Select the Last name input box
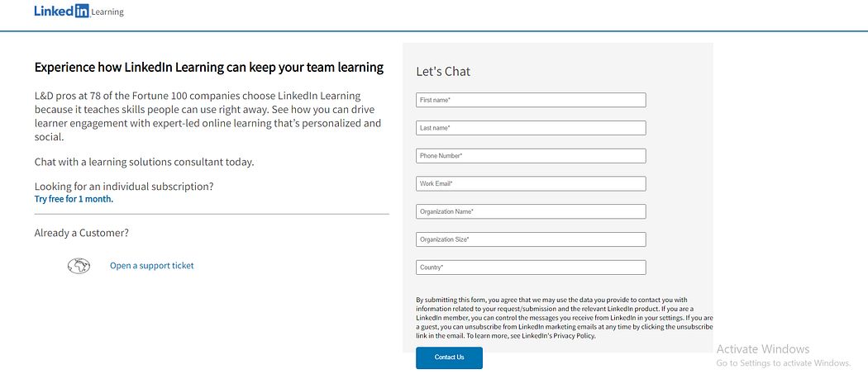Screen dimensions: 868x374 click(531, 128)
